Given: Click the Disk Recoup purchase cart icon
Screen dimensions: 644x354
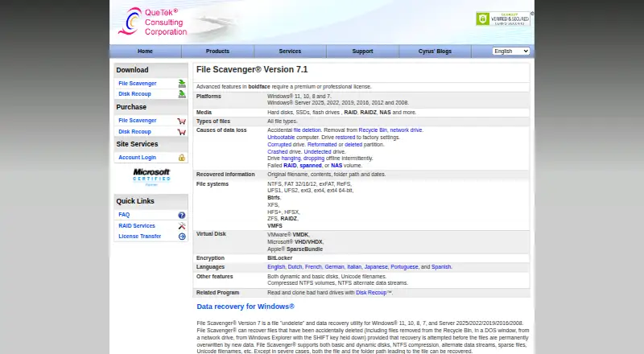Looking at the screenshot, I should pyautogui.click(x=182, y=132).
